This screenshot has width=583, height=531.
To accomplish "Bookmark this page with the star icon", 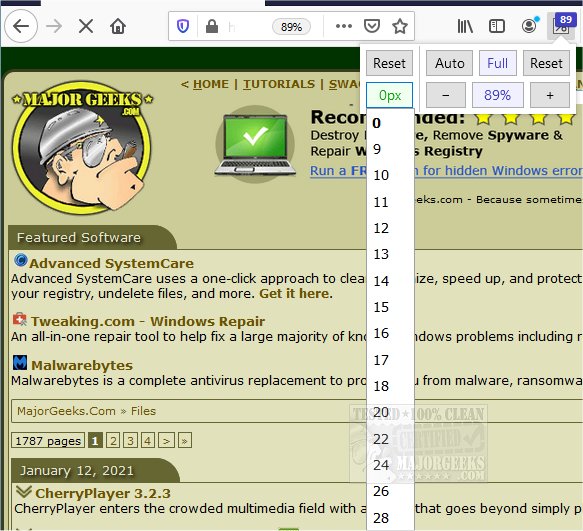I will (400, 26).
